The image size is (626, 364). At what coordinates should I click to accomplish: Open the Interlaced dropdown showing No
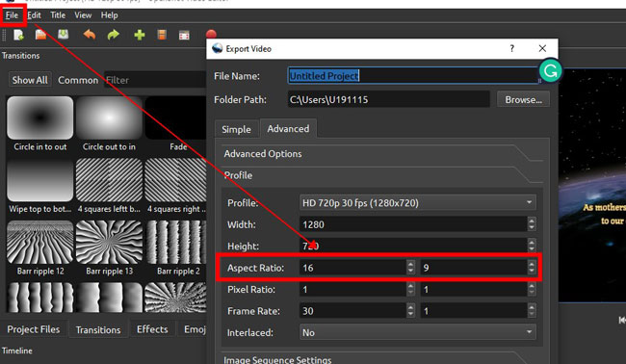pos(418,332)
